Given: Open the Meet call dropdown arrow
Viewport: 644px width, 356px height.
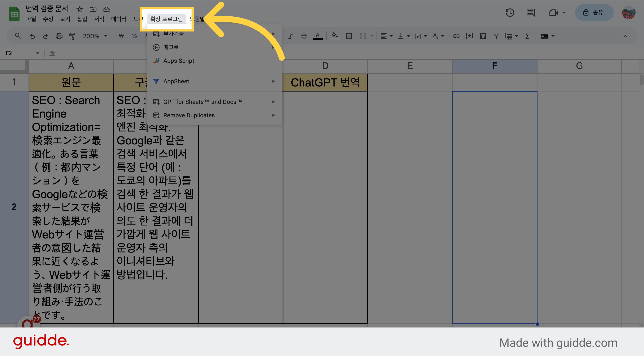Looking at the screenshot, I should pos(564,13).
